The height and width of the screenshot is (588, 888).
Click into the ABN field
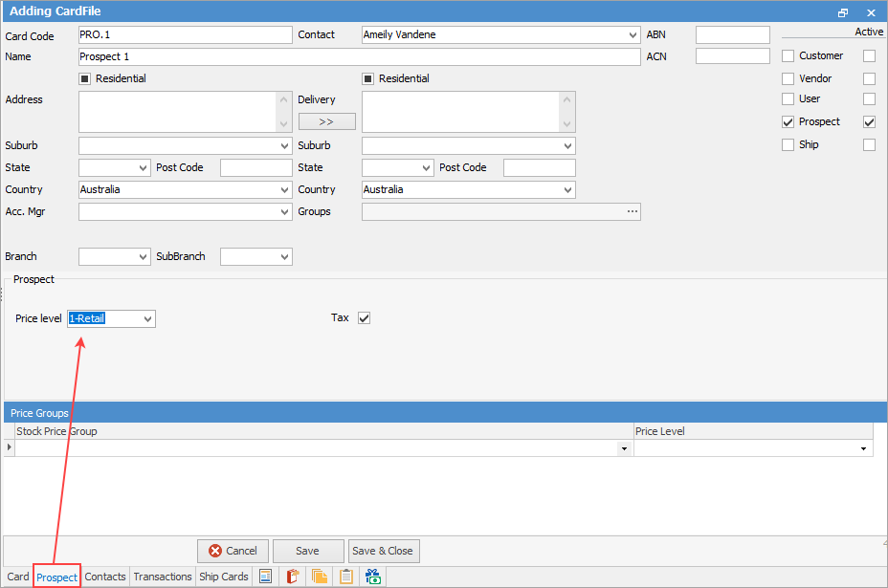pos(732,35)
